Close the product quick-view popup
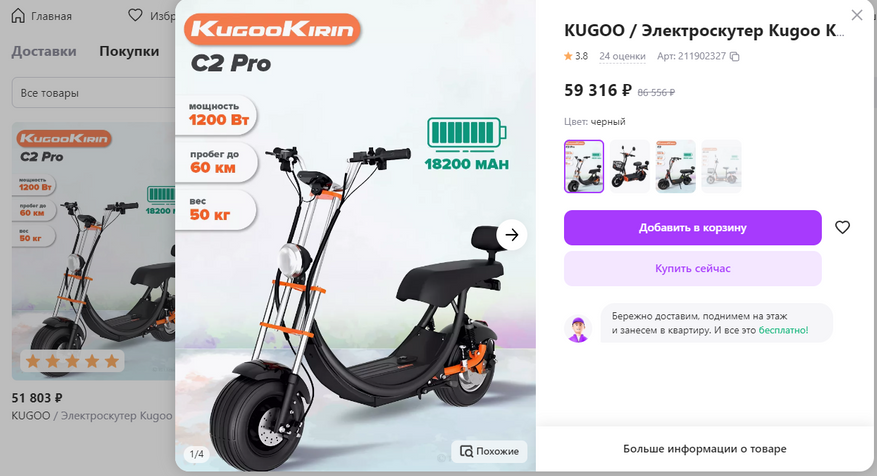This screenshot has width=877, height=476. 857,15
